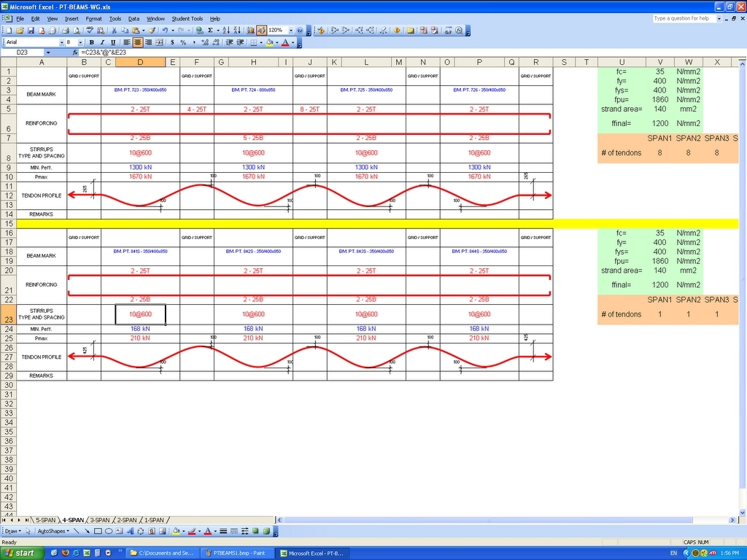Click the AutoSum sigma icon
The width and height of the screenshot is (747, 560).
pyautogui.click(x=210, y=31)
